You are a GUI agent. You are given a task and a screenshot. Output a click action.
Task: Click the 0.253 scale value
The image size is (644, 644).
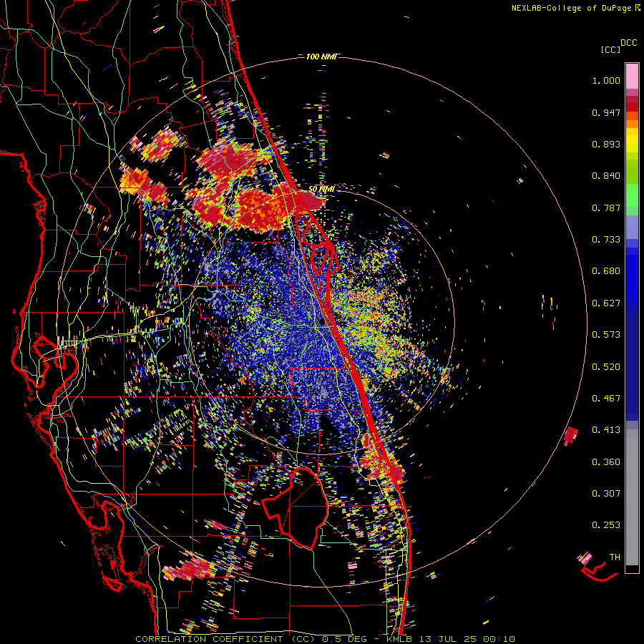coord(606,525)
